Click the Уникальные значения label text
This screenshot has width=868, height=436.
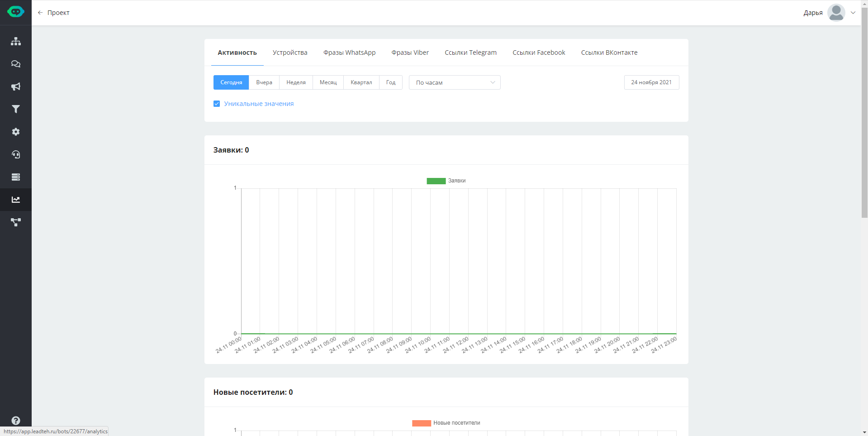259,104
